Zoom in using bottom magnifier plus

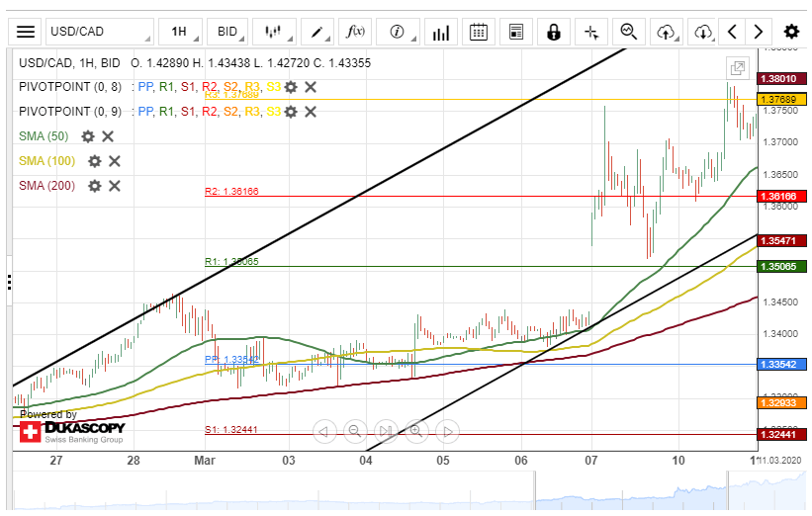point(415,431)
